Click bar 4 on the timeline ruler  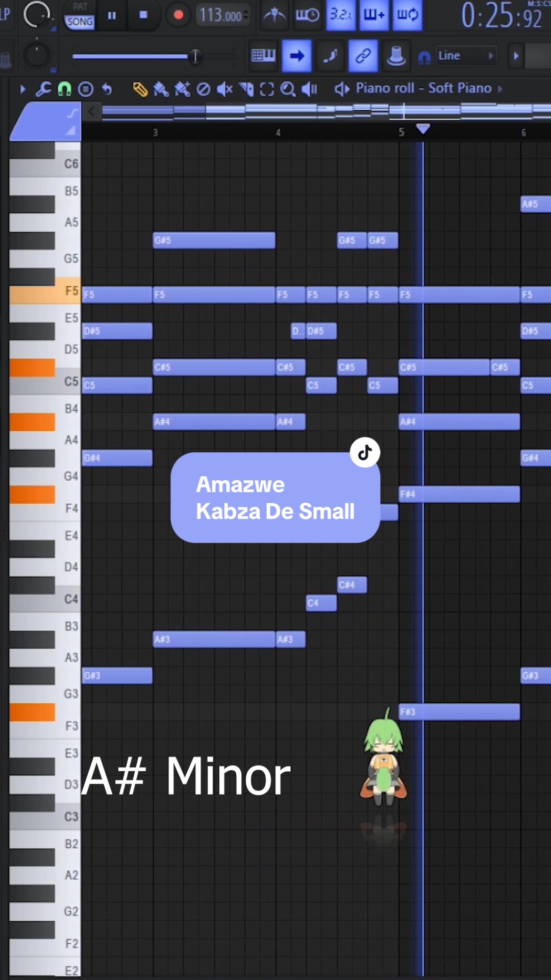(278, 133)
